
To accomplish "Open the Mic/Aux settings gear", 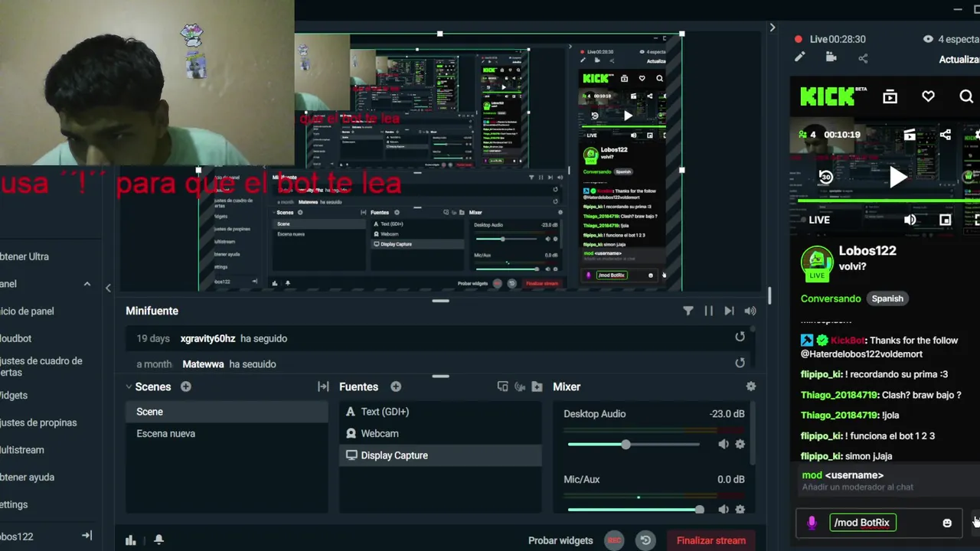I will point(740,510).
